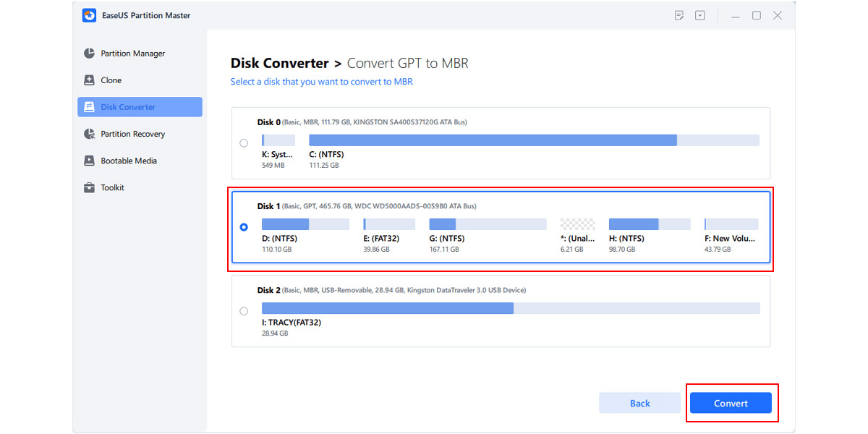This screenshot has width=868, height=434.
Task: Select the Disk 1 radio button
Action: coord(244,226)
